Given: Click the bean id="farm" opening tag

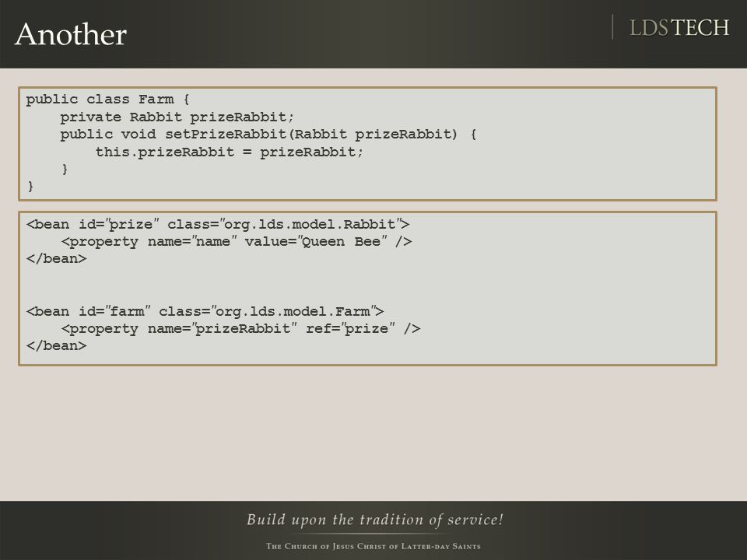Looking at the screenshot, I should click(205, 311).
